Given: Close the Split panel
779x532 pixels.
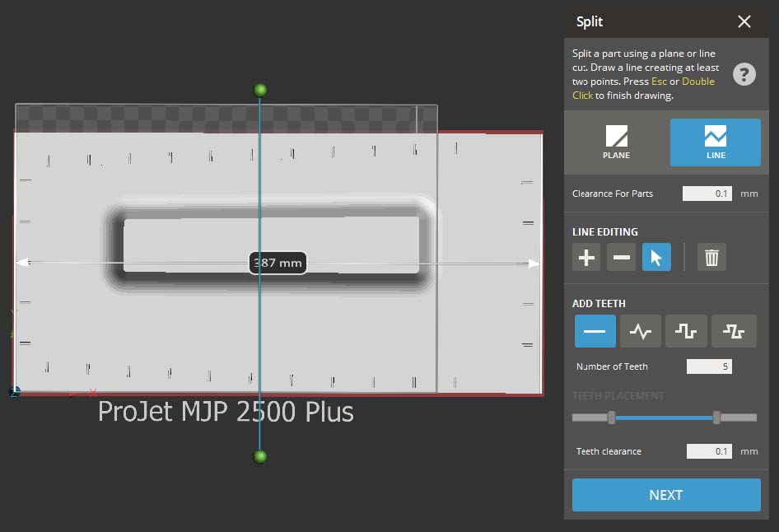Looking at the screenshot, I should (x=744, y=21).
